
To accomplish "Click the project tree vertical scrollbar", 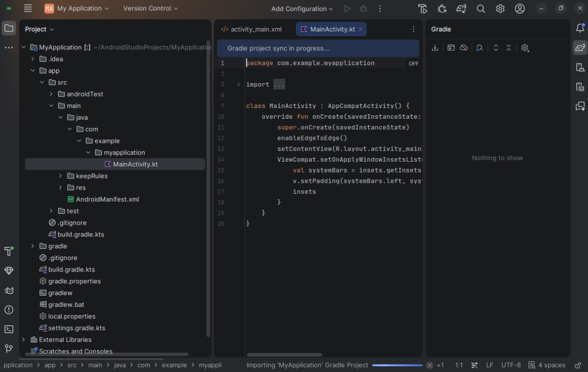I will 208,188.
